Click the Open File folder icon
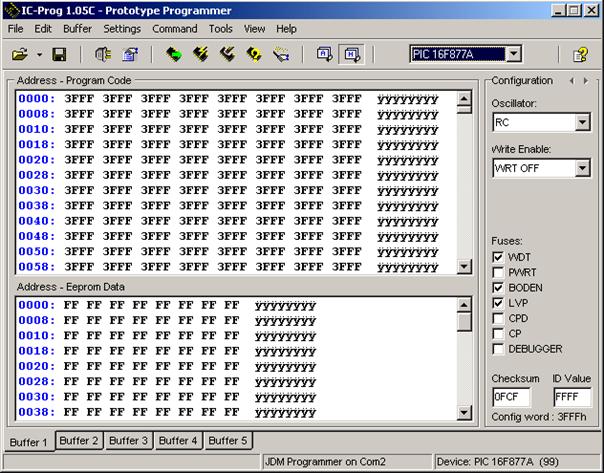 click(19, 54)
